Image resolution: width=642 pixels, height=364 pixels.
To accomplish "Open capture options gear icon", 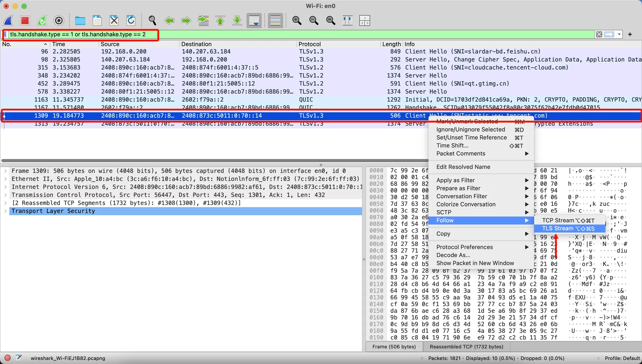I will pos(59,21).
